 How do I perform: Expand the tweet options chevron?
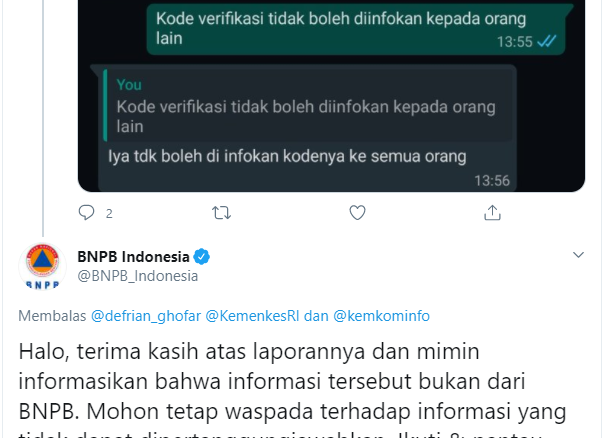(x=578, y=255)
